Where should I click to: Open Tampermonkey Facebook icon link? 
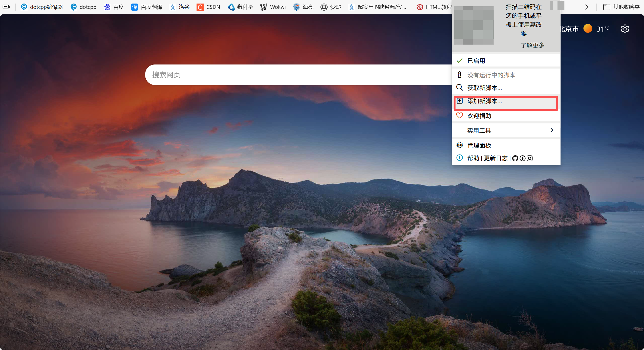click(522, 158)
